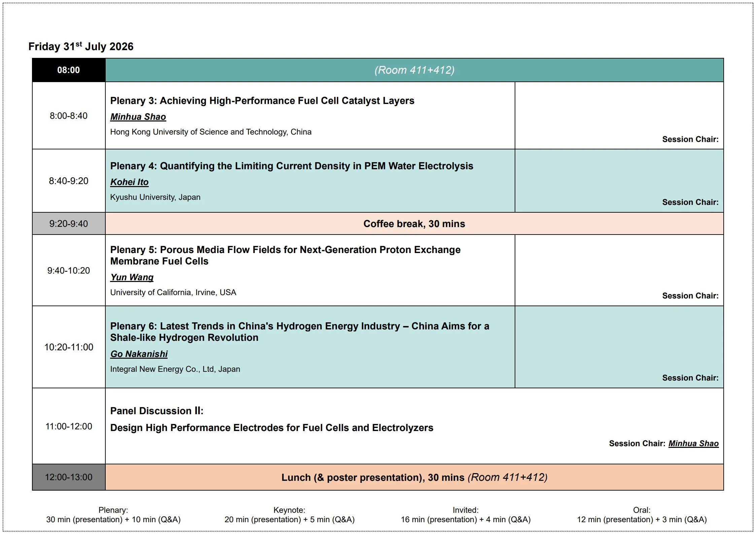The image size is (756, 534).
Task: Select the 11:00-12:00 time cell
Action: (69, 426)
